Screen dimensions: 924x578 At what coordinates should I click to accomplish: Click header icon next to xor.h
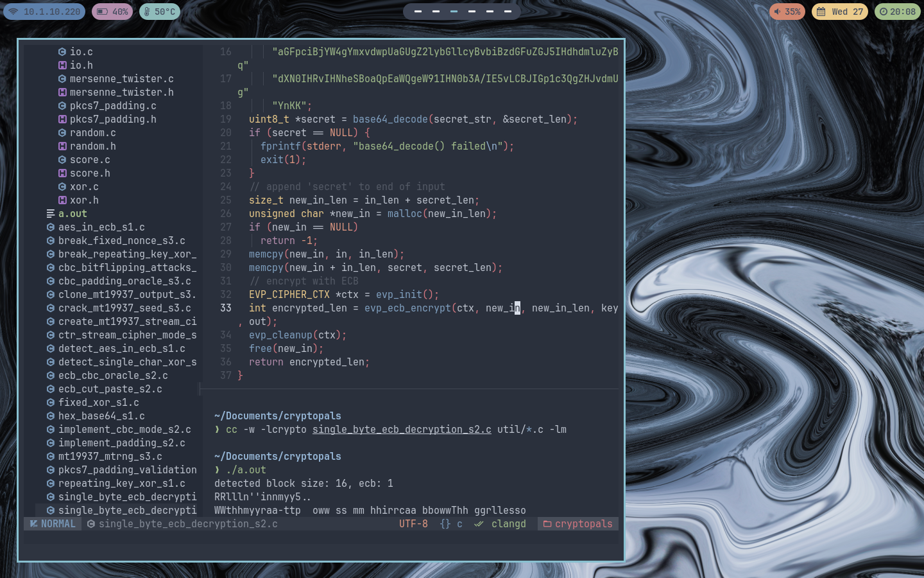(62, 200)
